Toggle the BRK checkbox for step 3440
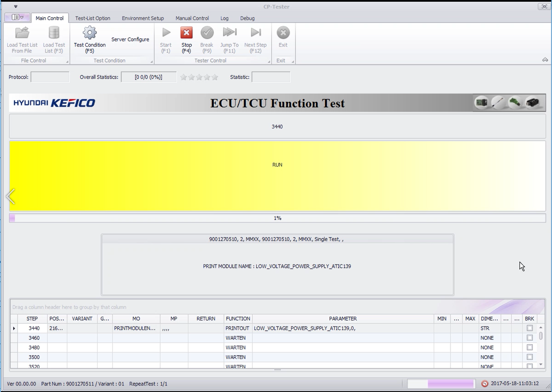This screenshot has width=552, height=392. [x=530, y=328]
